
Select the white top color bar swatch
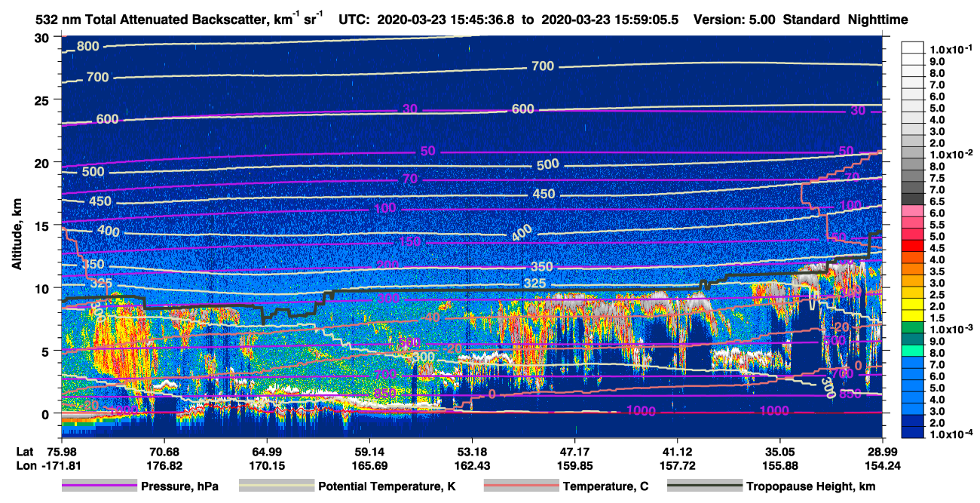pos(914,47)
